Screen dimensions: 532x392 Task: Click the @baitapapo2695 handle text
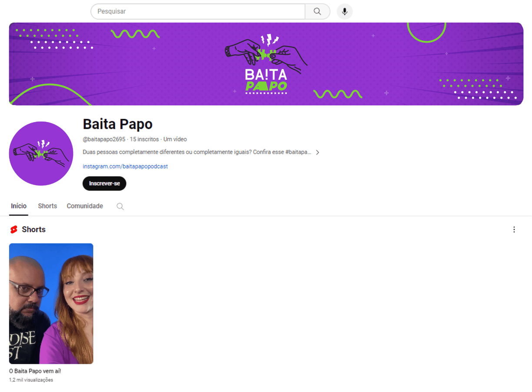104,139
